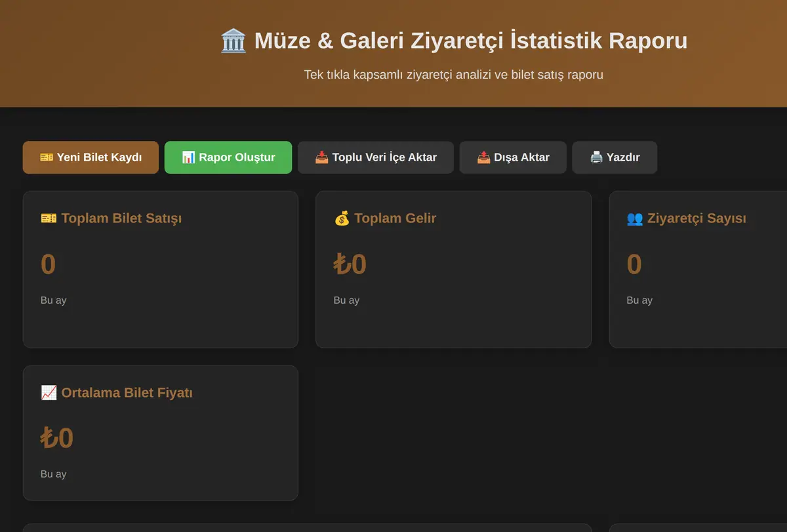Click the museum building icon in header
787x532 pixels.
233,41
